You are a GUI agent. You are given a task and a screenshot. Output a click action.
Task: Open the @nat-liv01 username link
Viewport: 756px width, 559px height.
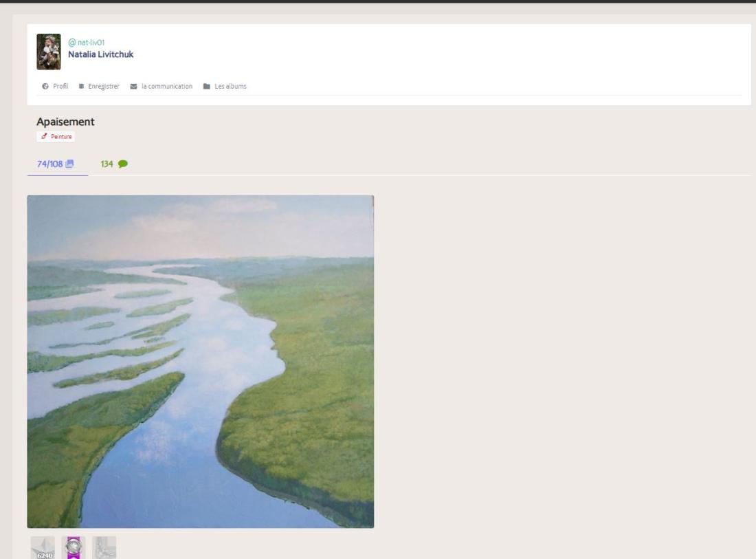pos(87,43)
